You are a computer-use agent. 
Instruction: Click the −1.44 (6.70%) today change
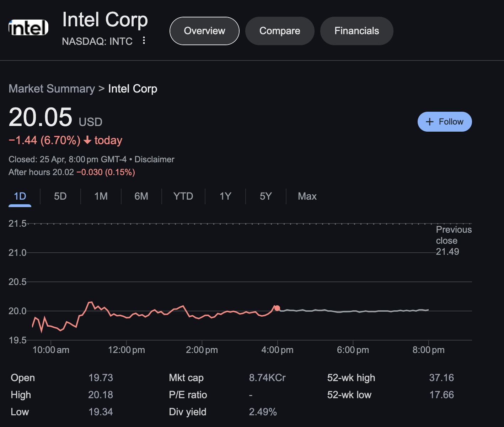click(65, 140)
